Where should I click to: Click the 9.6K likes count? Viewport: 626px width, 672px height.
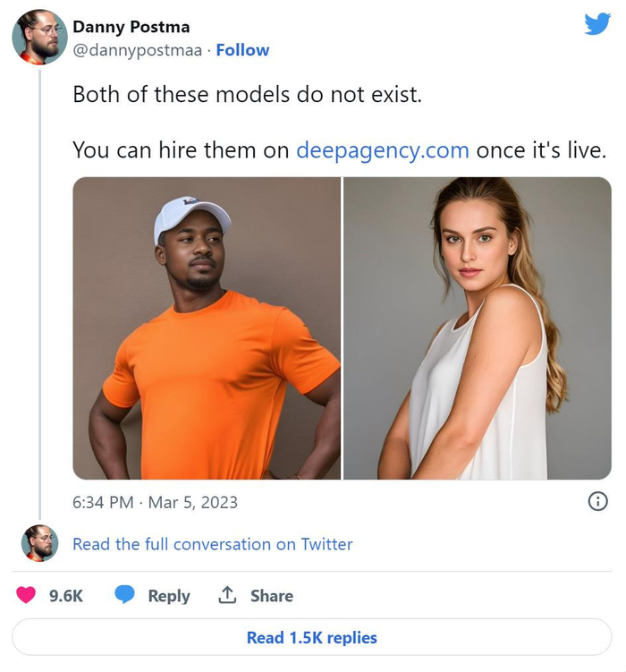click(x=66, y=596)
